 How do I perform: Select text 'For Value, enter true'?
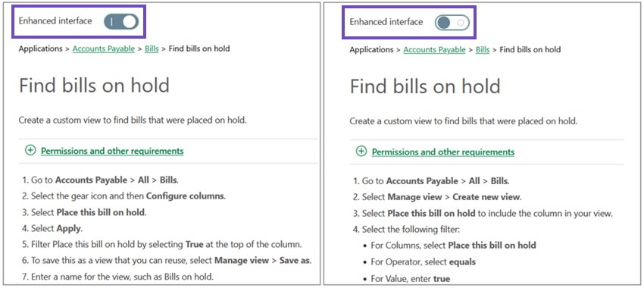pyautogui.click(x=411, y=279)
